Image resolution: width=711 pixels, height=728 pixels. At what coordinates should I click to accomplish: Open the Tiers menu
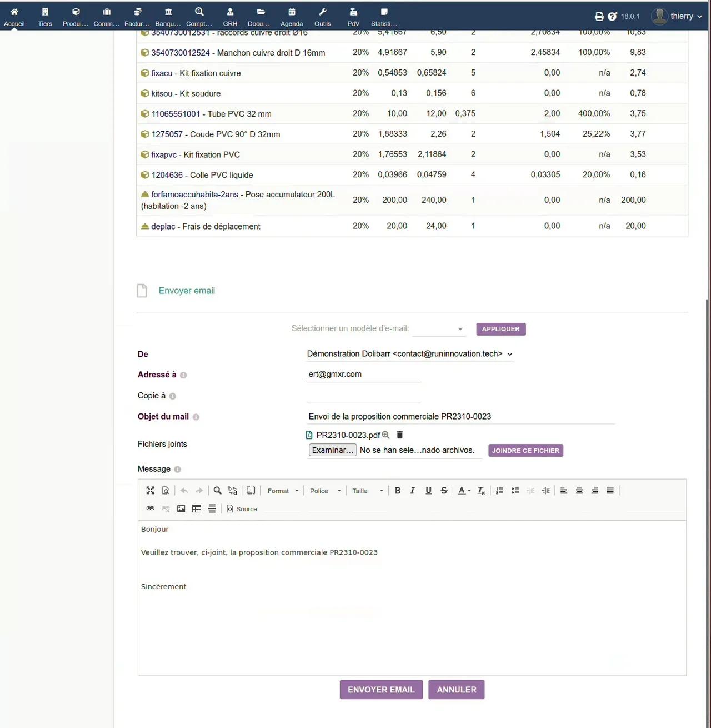(x=45, y=16)
